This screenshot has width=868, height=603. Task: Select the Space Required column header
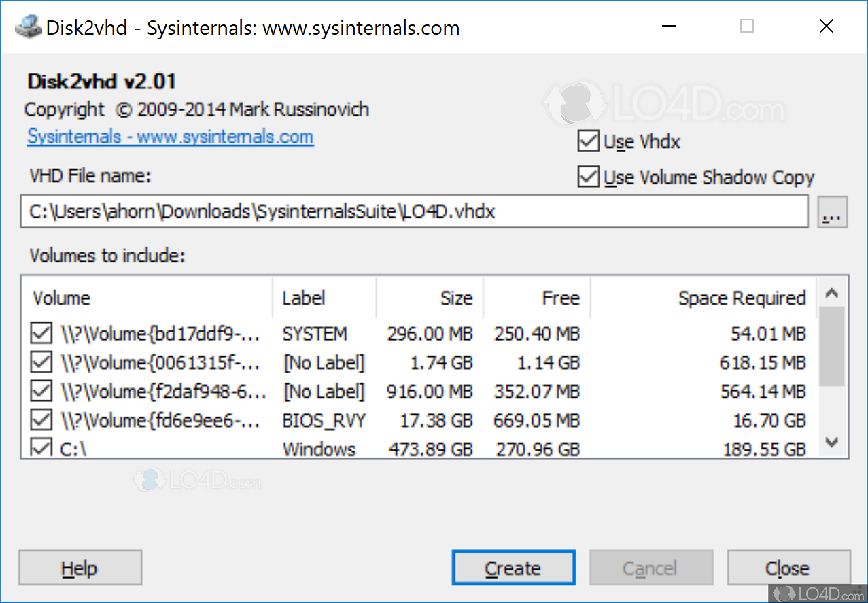742,298
